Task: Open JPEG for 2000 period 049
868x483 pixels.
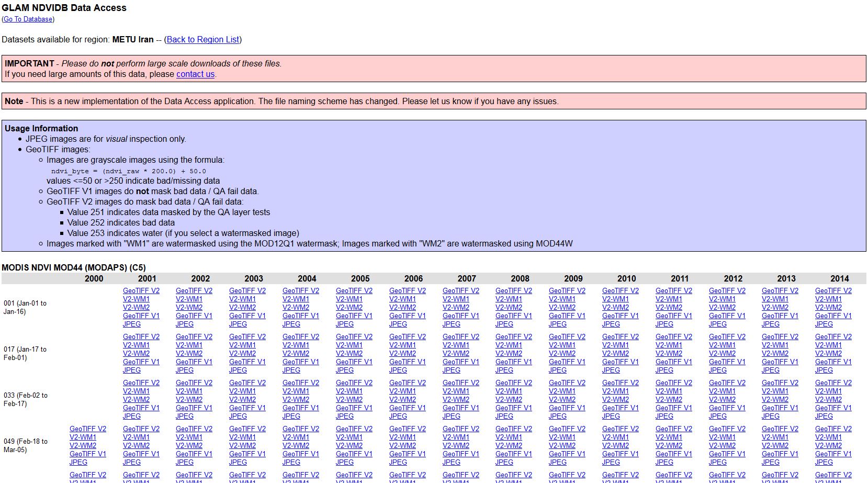Action: tap(78, 463)
